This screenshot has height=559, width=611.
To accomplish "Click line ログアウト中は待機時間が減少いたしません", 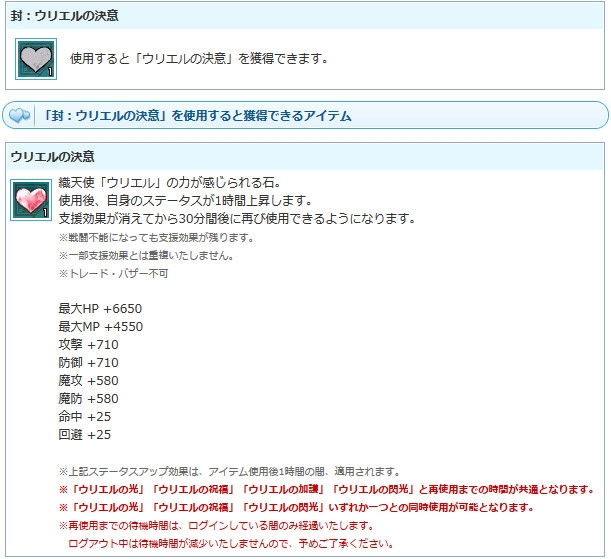I will click(x=231, y=543).
